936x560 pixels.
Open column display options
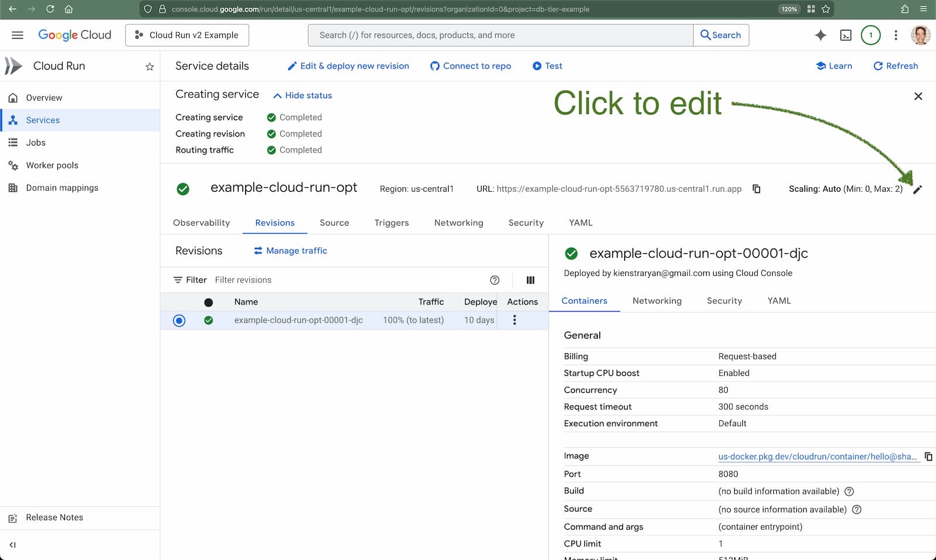(x=531, y=280)
